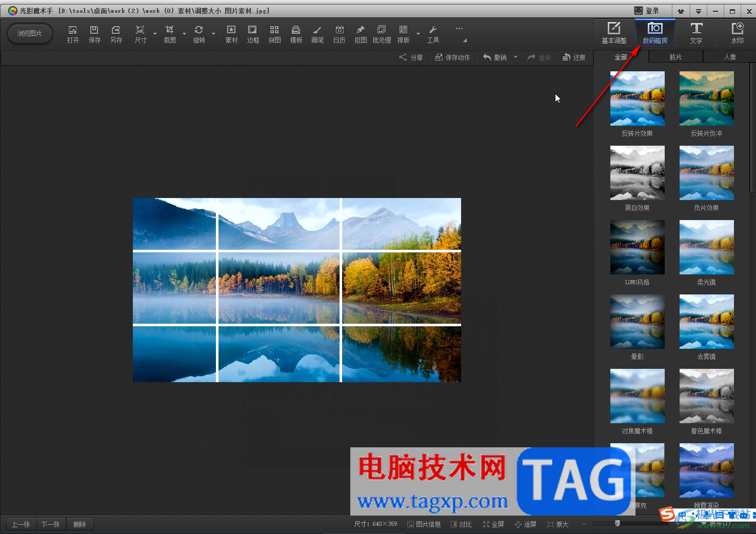
Task: Click the effects panel vertical scrollbar
Action: (753, 128)
